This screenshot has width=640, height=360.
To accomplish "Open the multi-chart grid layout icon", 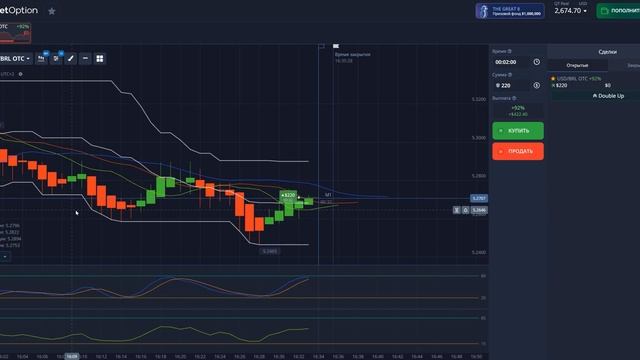I will point(100,59).
